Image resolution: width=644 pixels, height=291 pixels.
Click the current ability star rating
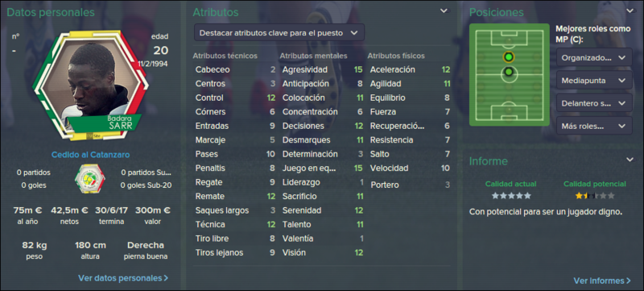coord(511,196)
